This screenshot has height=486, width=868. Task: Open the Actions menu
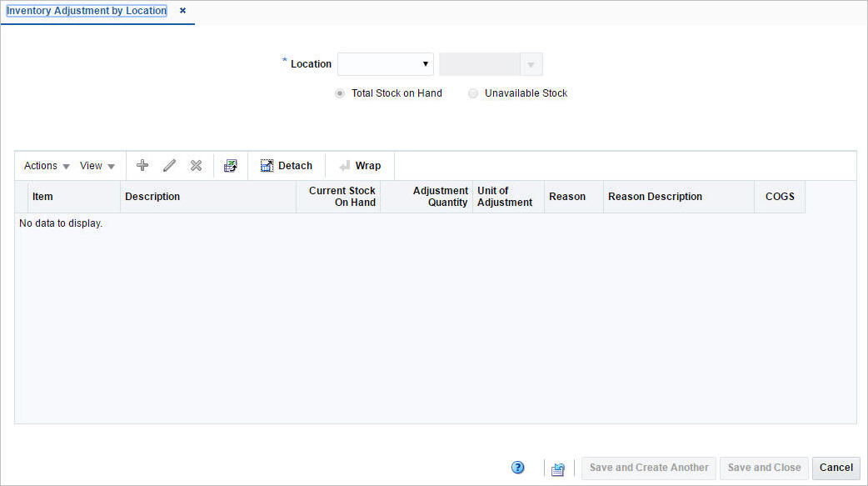pyautogui.click(x=47, y=166)
